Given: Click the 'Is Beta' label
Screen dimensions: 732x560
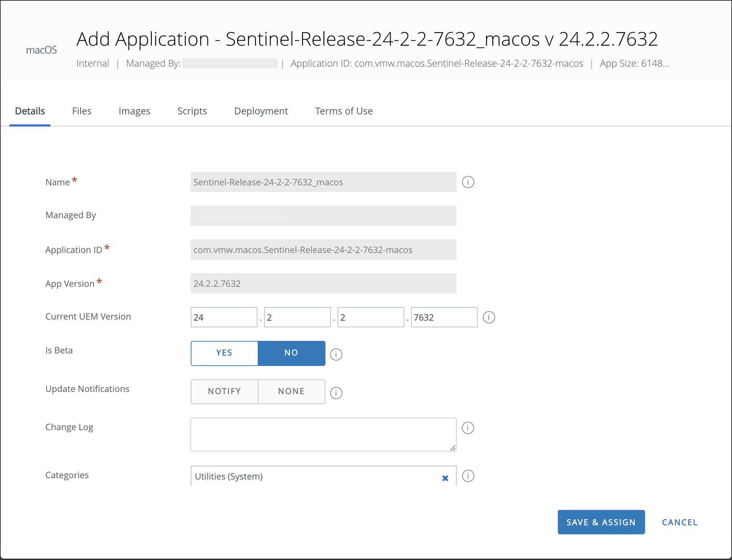Looking at the screenshot, I should tap(59, 350).
